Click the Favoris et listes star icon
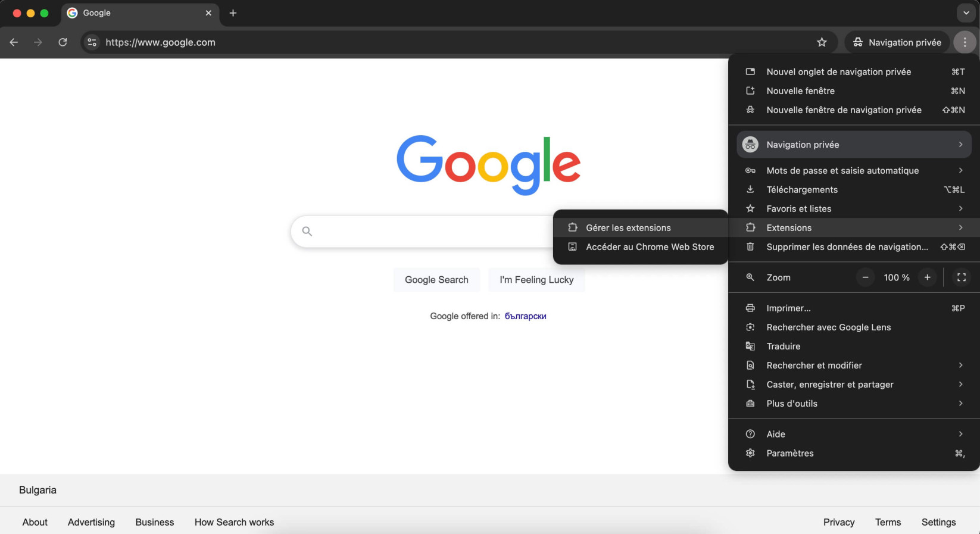This screenshot has width=980, height=534. click(x=750, y=208)
